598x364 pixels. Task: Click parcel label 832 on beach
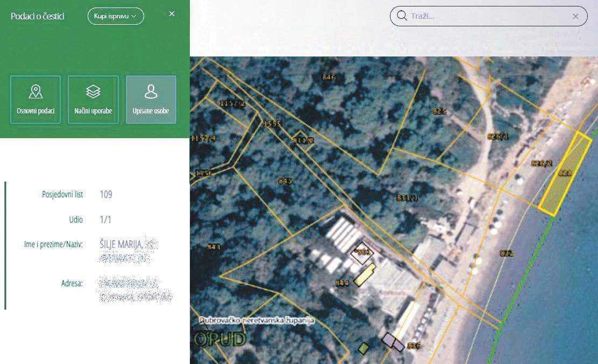507,253
